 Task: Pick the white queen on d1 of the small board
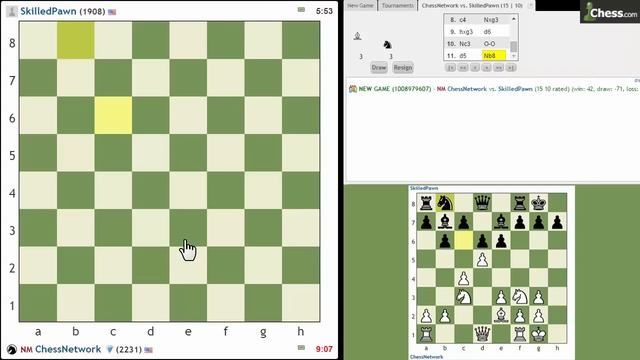482,334
